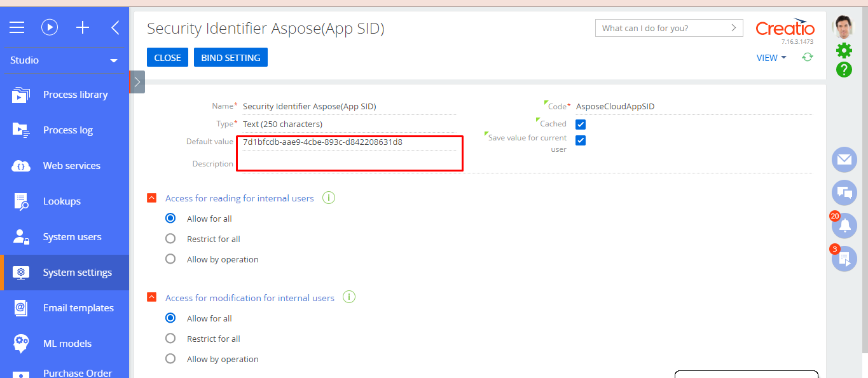
Task: Collapse Access for reading section
Action: click(x=151, y=198)
